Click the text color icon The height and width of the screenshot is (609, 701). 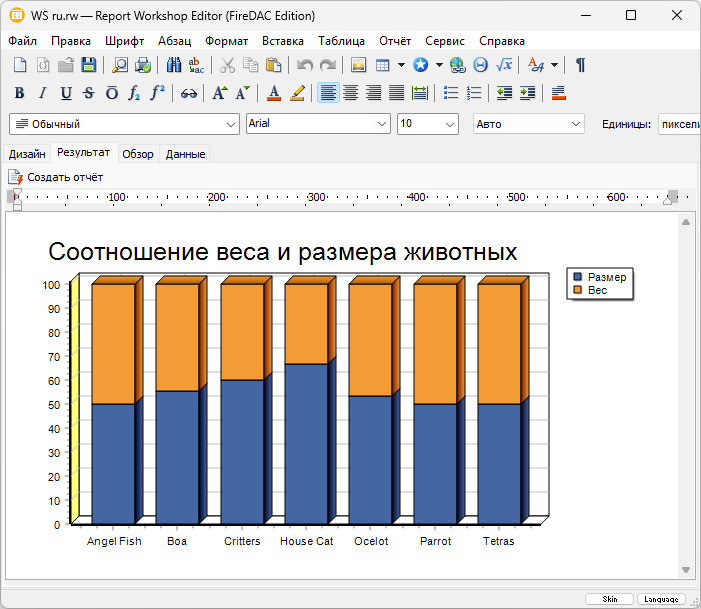[274, 93]
